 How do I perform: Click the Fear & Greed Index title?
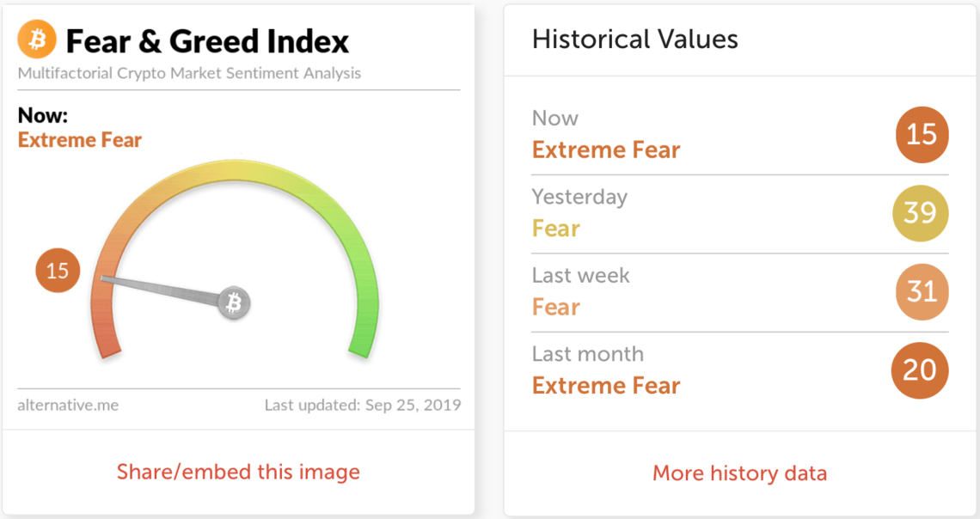coord(207,41)
